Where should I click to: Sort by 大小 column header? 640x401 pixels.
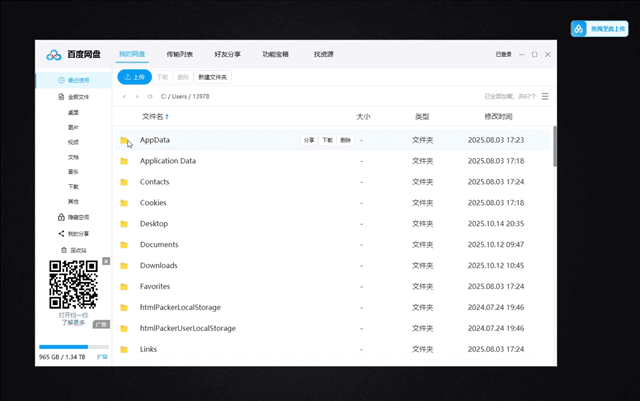[363, 117]
